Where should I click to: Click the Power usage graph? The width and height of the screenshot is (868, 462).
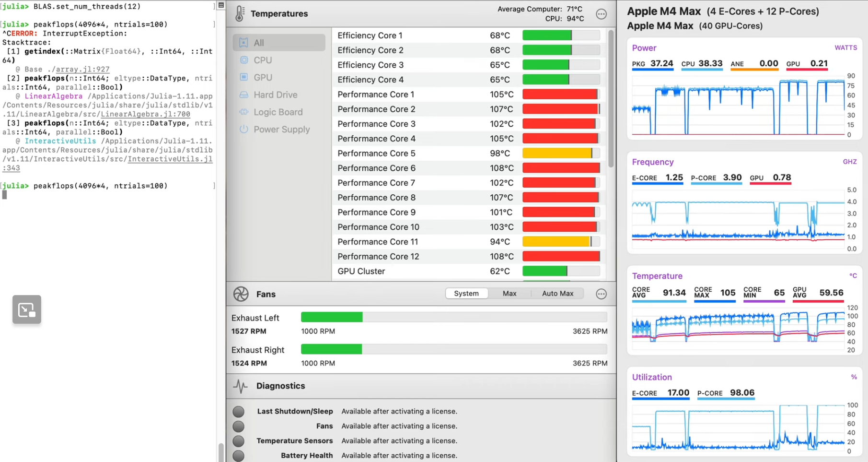coord(738,106)
